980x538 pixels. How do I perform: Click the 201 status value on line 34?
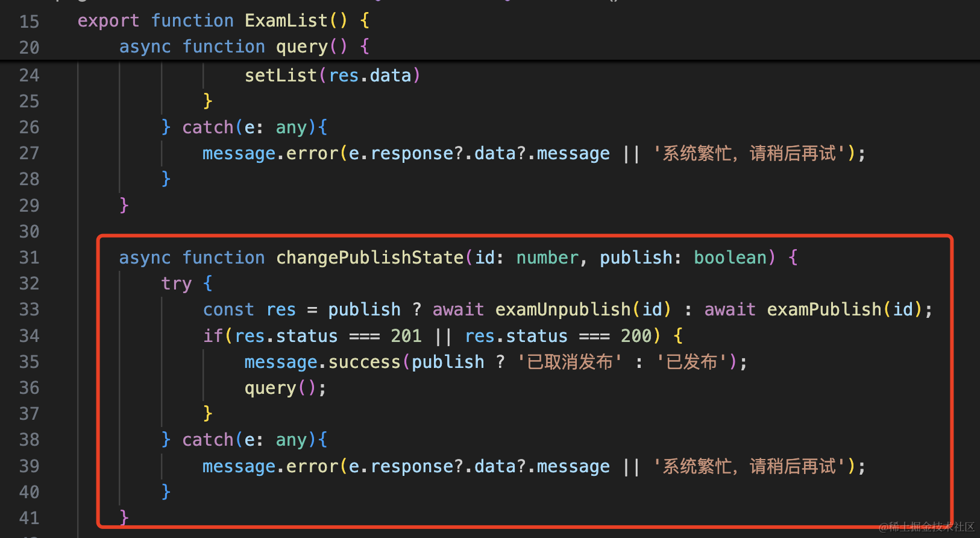click(x=406, y=335)
